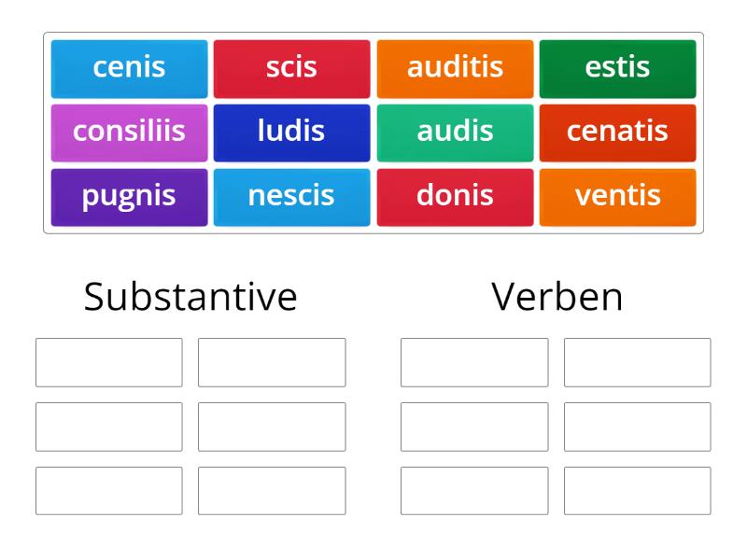Image resolution: width=747 pixels, height=560 pixels.
Task: Click the bottom right slot under Verben
Action: click(x=637, y=490)
